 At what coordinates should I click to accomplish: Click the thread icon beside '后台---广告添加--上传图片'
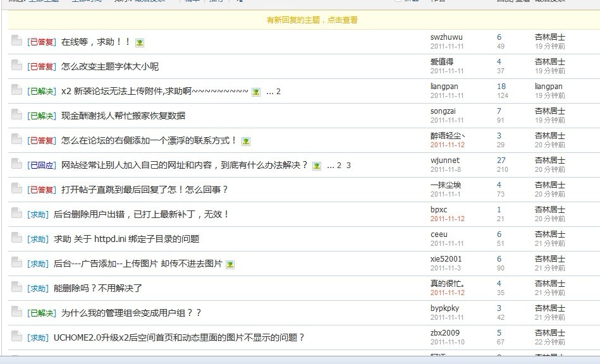pos(16,262)
